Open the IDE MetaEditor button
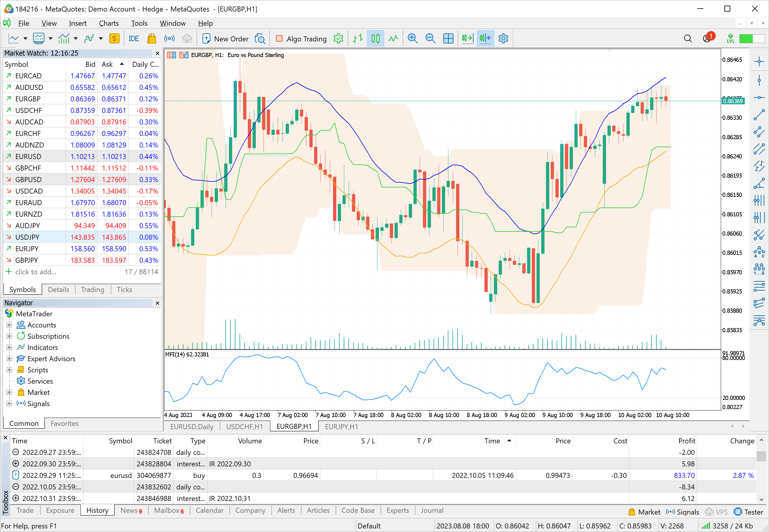 tap(134, 39)
